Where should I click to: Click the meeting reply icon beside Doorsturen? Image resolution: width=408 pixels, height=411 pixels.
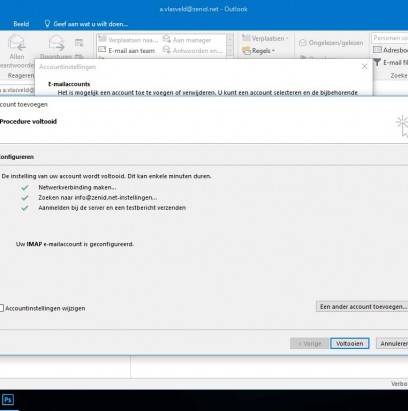(x=79, y=42)
